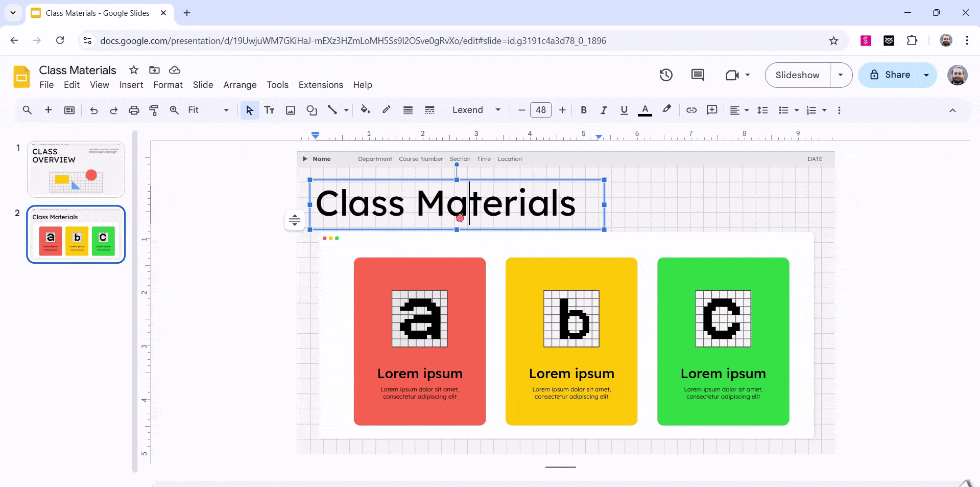Activate the Paint format tool
This screenshot has width=980, height=487.
[154, 110]
